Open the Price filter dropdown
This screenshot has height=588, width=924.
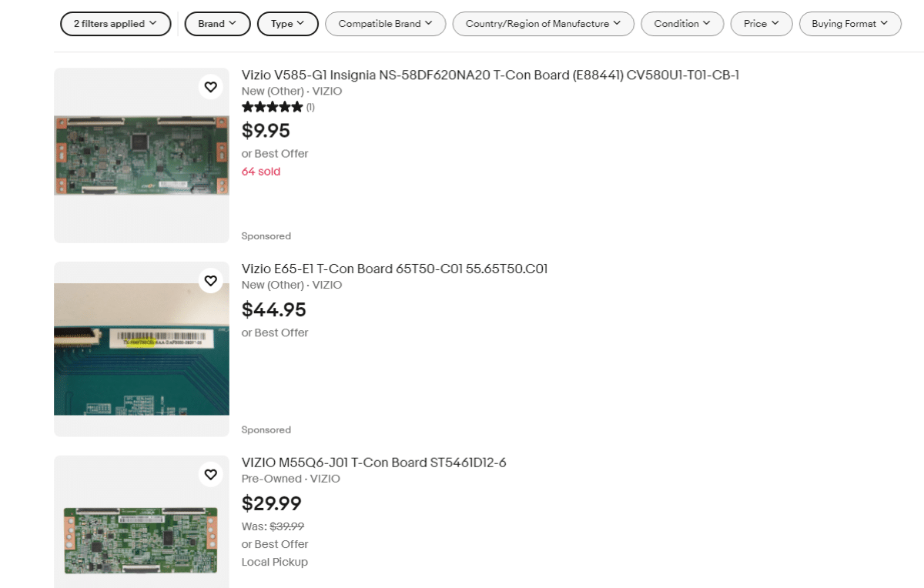762,24
